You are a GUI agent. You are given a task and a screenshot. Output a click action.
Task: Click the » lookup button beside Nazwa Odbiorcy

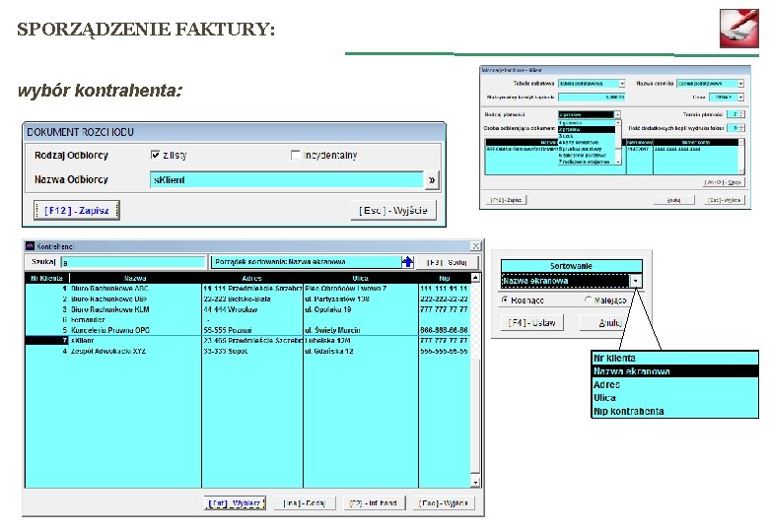click(431, 179)
